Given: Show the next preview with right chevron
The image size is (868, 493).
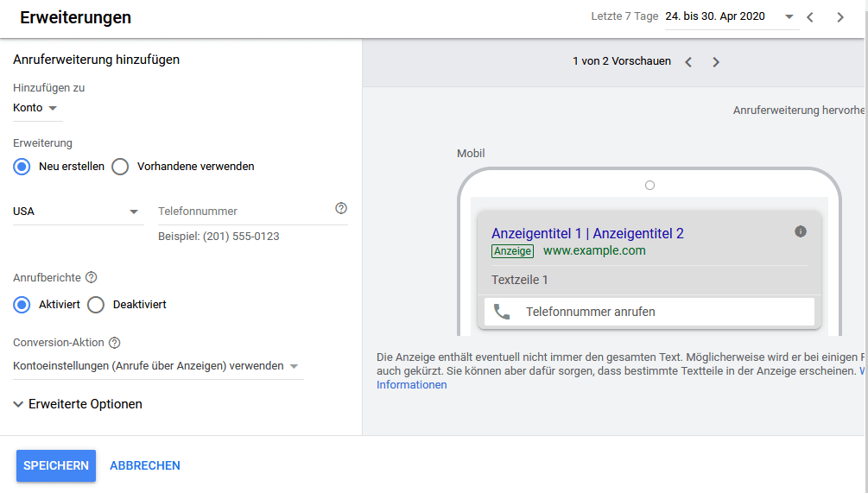Looking at the screenshot, I should [716, 62].
